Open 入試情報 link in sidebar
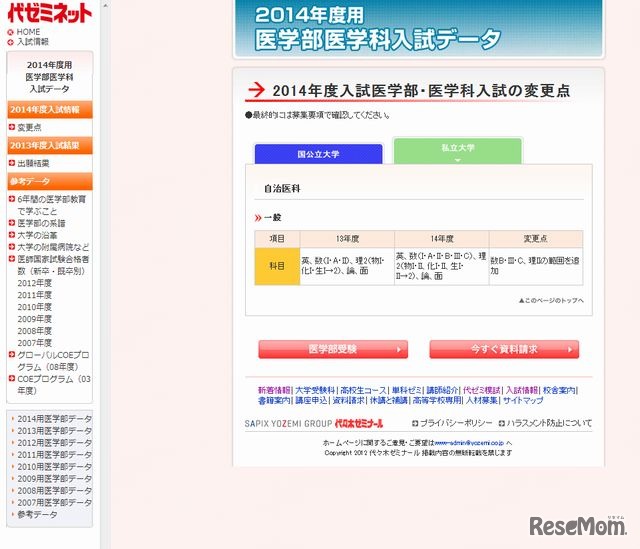 point(33,42)
